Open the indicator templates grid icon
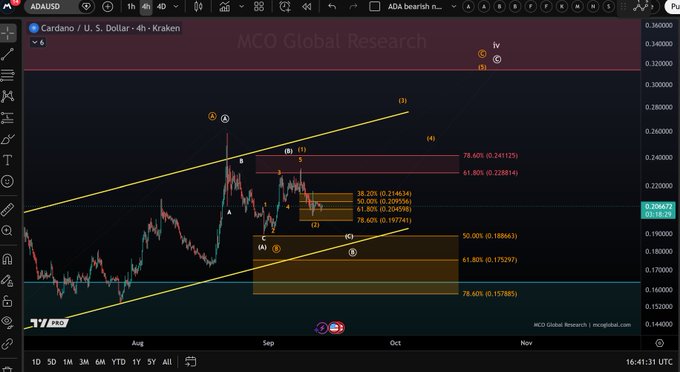The width and height of the screenshot is (680, 372). (259, 7)
